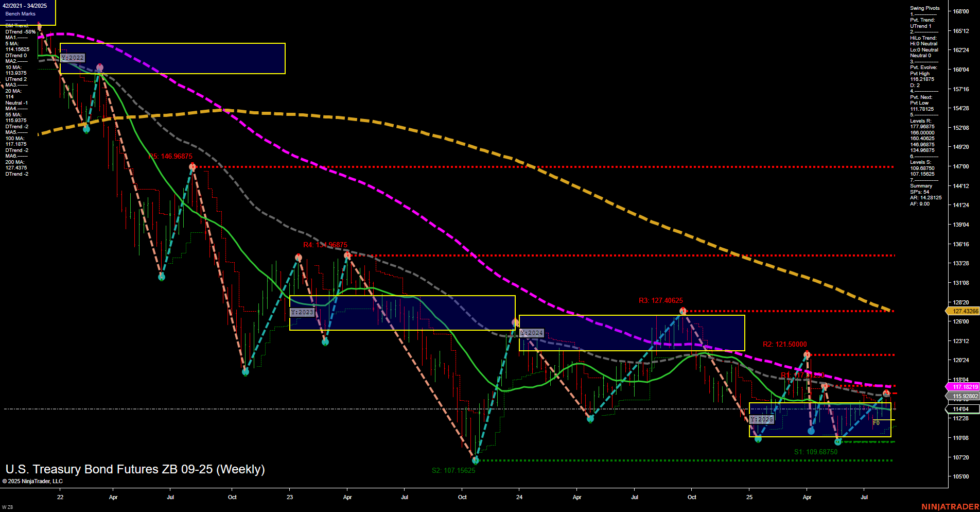Expand the Bench Marks info panel
Viewport: 980px width, 512px height.
pos(21,14)
